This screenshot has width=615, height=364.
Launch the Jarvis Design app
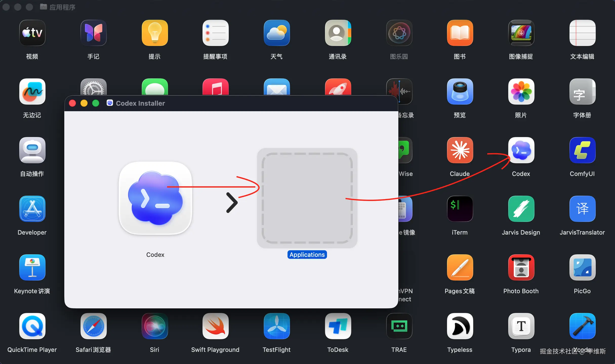[521, 209]
